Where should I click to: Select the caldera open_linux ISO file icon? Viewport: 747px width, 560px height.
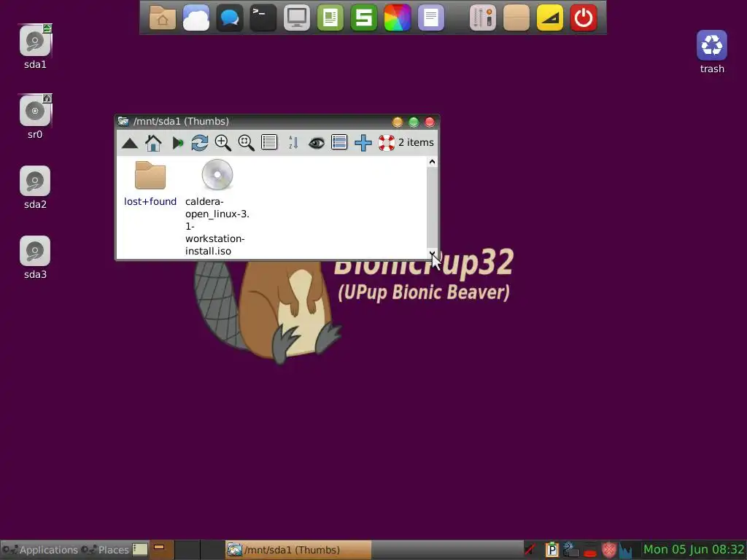(x=217, y=175)
